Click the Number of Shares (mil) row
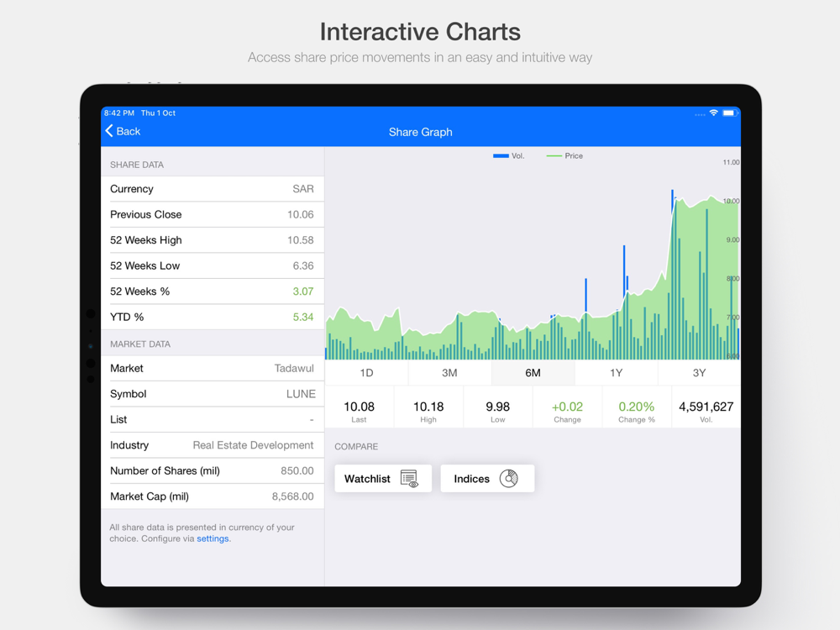840x630 pixels. tap(213, 471)
